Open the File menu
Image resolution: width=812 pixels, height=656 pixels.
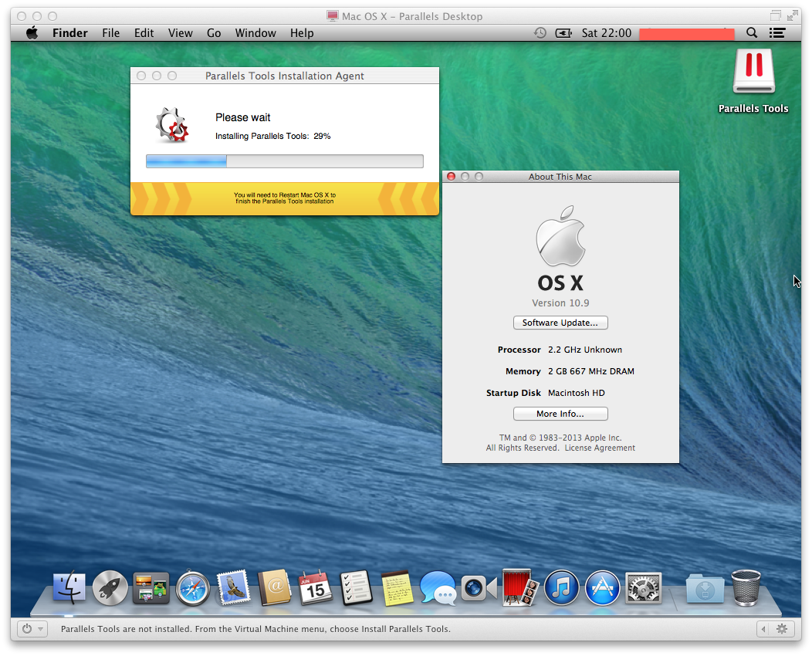[x=111, y=33]
